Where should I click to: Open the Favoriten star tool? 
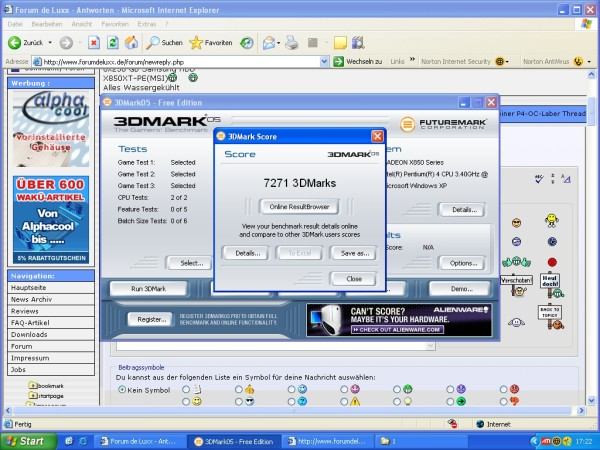[x=211, y=42]
